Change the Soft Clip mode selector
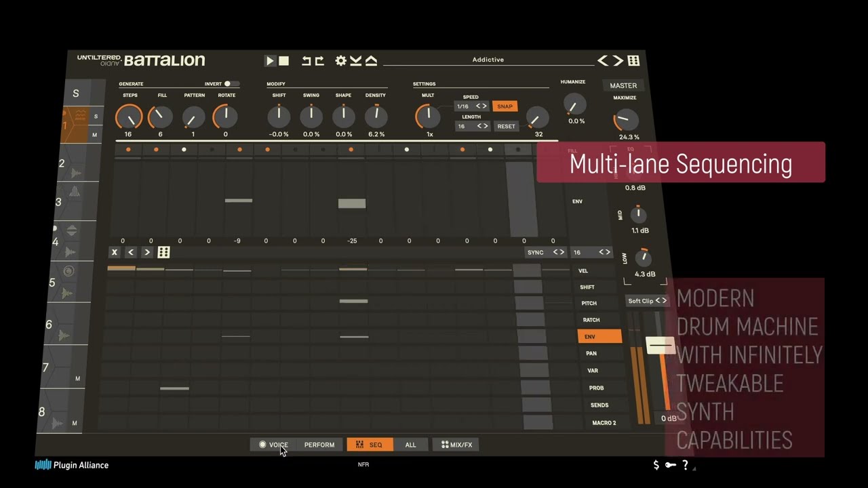Screen dimensions: 868x488 coord(648,300)
